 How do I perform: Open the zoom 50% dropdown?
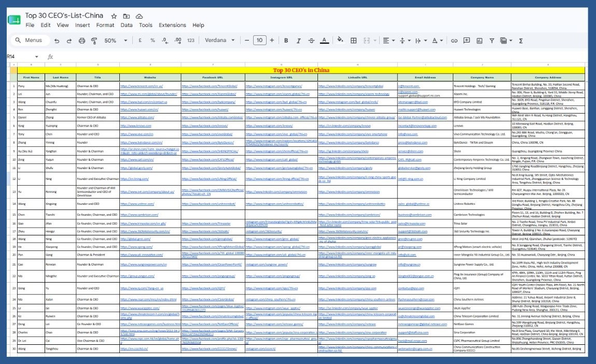coord(116,40)
